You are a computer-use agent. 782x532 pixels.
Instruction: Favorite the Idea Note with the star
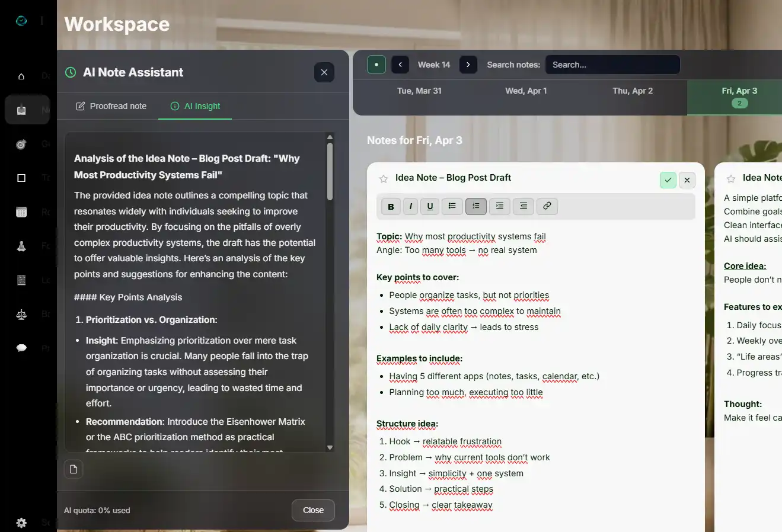click(x=384, y=178)
